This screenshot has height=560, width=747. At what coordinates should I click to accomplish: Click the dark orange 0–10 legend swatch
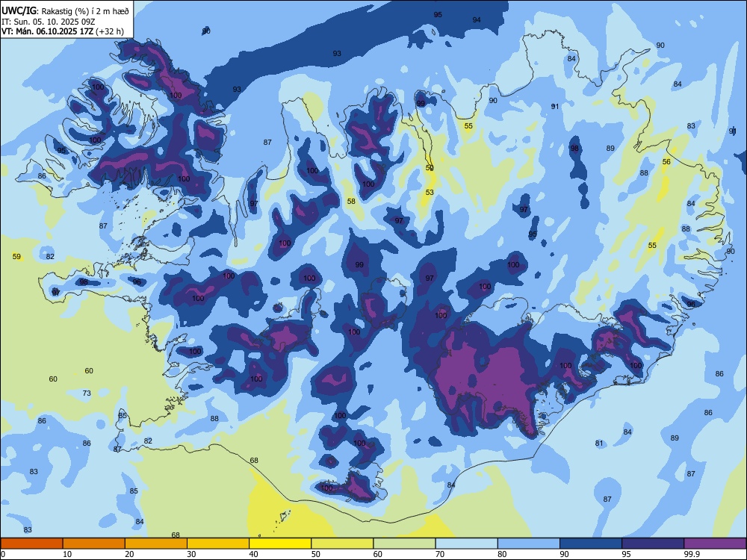(31, 544)
